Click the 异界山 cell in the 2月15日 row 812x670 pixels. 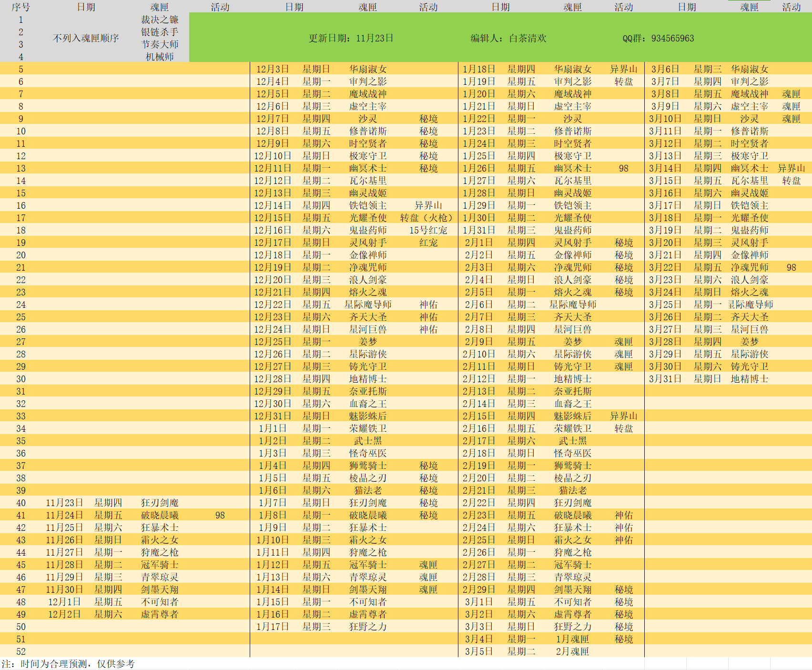(x=623, y=416)
